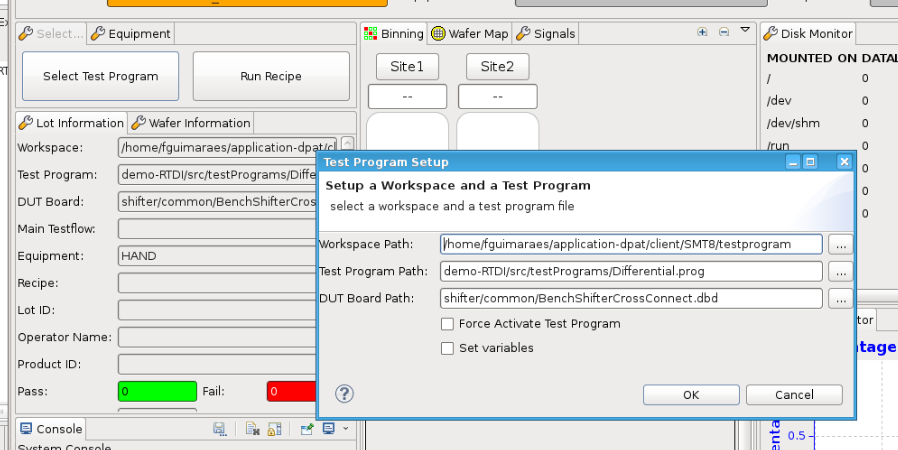
Task: Click the Run Recipe button
Action: 271,76
